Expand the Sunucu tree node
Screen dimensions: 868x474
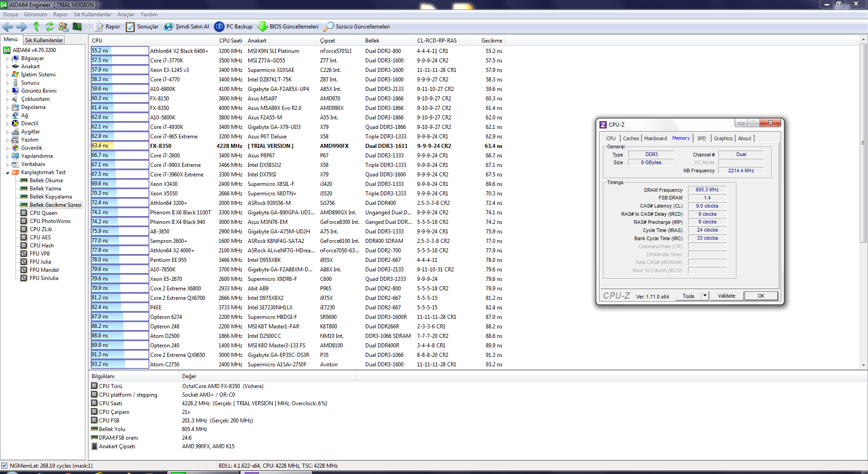(7, 83)
